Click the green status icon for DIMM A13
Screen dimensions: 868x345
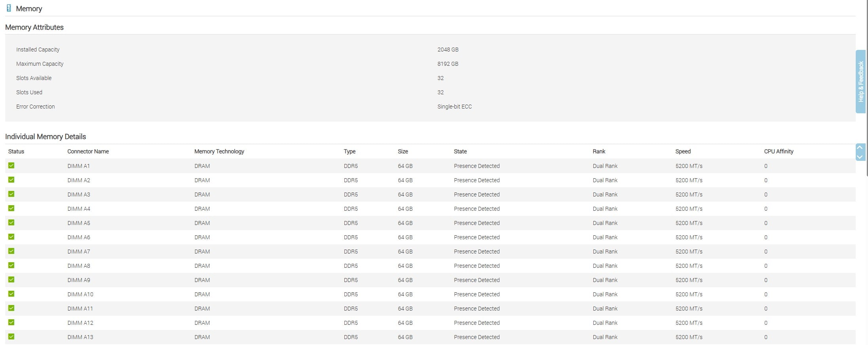tap(11, 337)
